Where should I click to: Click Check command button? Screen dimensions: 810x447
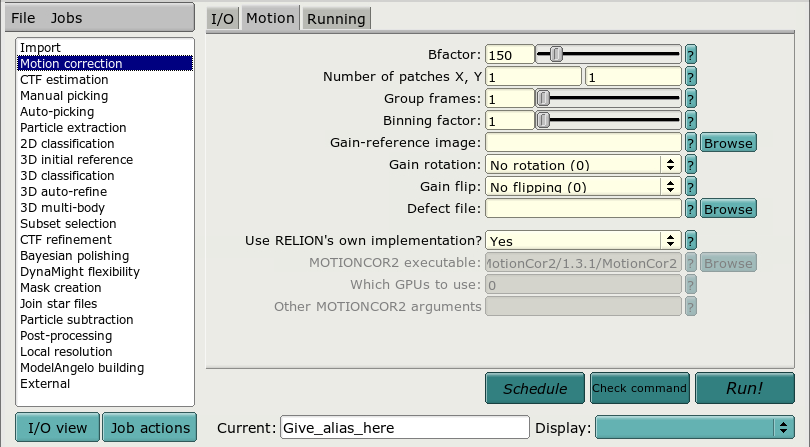[x=640, y=388]
